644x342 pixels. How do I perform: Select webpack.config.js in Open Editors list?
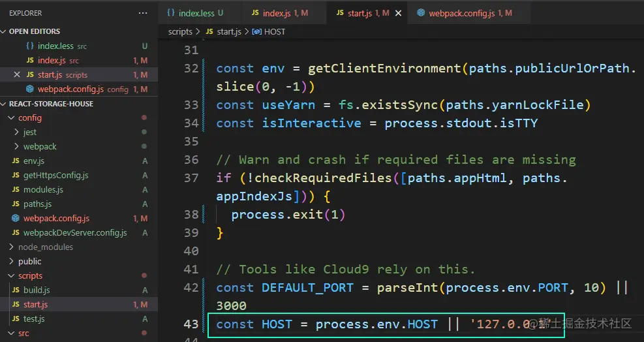[79, 89]
